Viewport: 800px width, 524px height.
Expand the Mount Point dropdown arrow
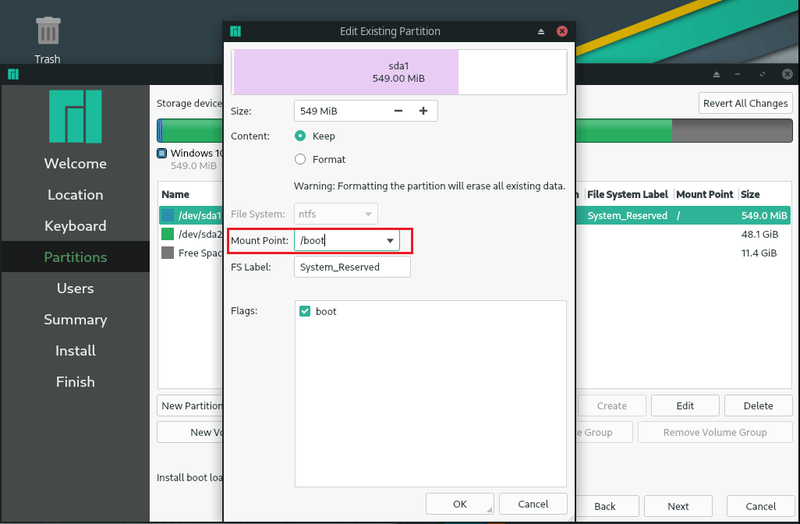(x=390, y=240)
